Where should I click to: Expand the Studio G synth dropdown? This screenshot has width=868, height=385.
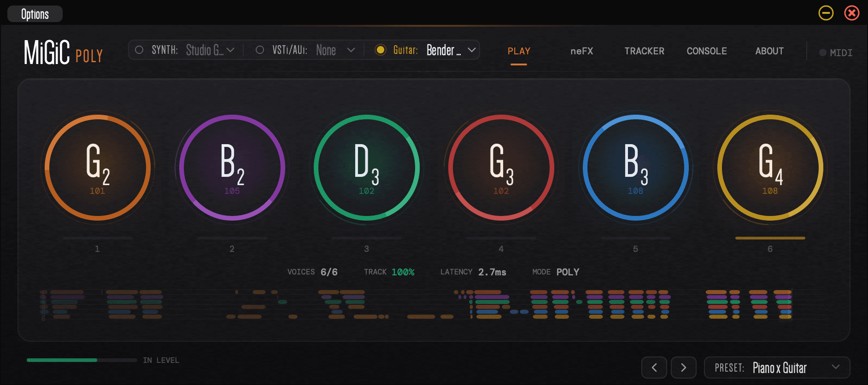211,50
